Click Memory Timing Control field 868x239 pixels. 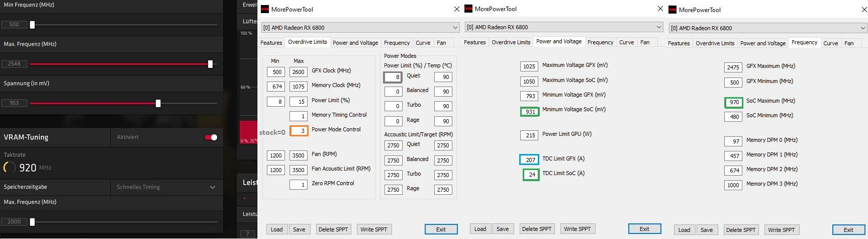[299, 116]
